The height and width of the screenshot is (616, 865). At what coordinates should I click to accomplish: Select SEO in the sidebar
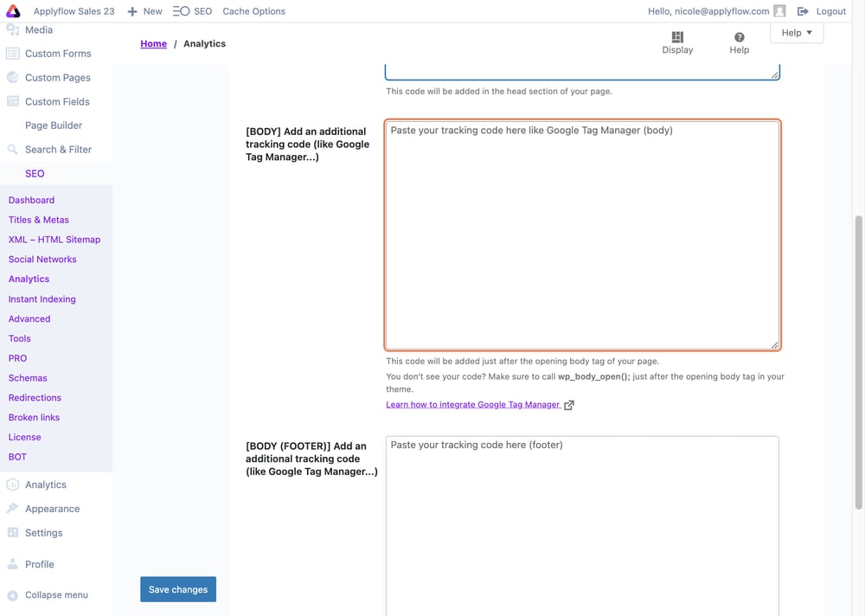[35, 173]
